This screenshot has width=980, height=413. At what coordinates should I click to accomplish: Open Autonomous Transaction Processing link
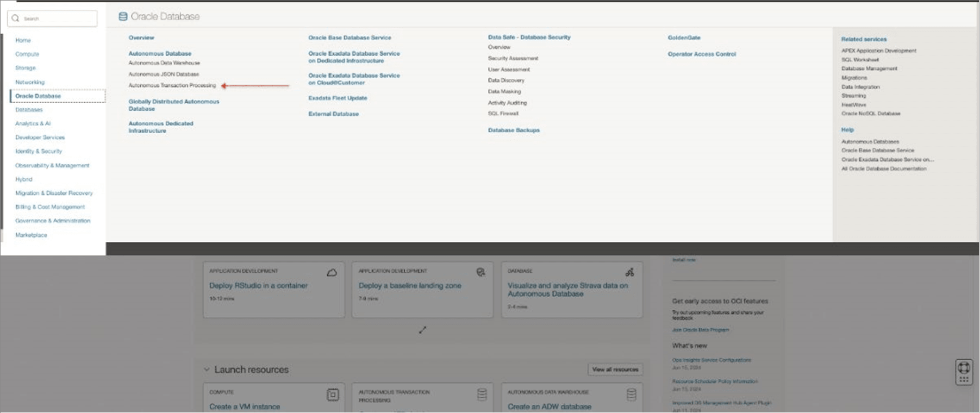172,85
